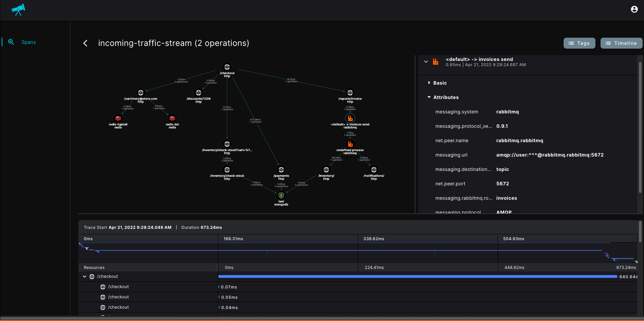Click the /checkout parent row globe icon

point(92,276)
